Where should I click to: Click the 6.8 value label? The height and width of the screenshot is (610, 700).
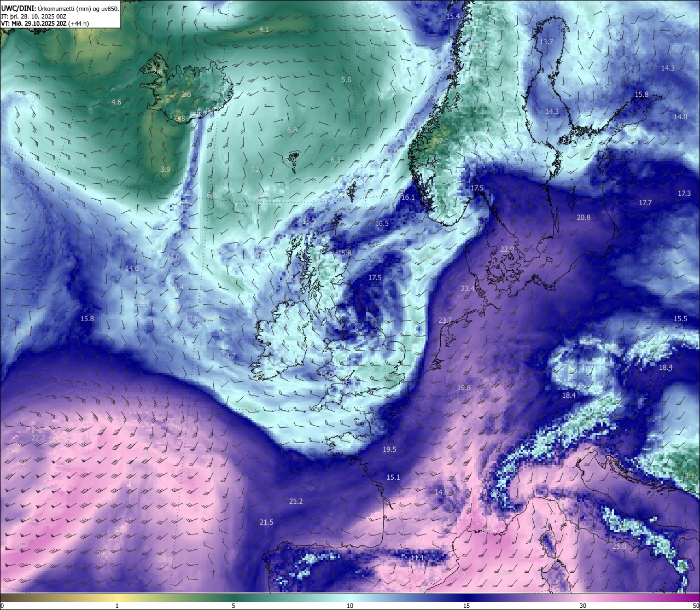click(x=292, y=130)
